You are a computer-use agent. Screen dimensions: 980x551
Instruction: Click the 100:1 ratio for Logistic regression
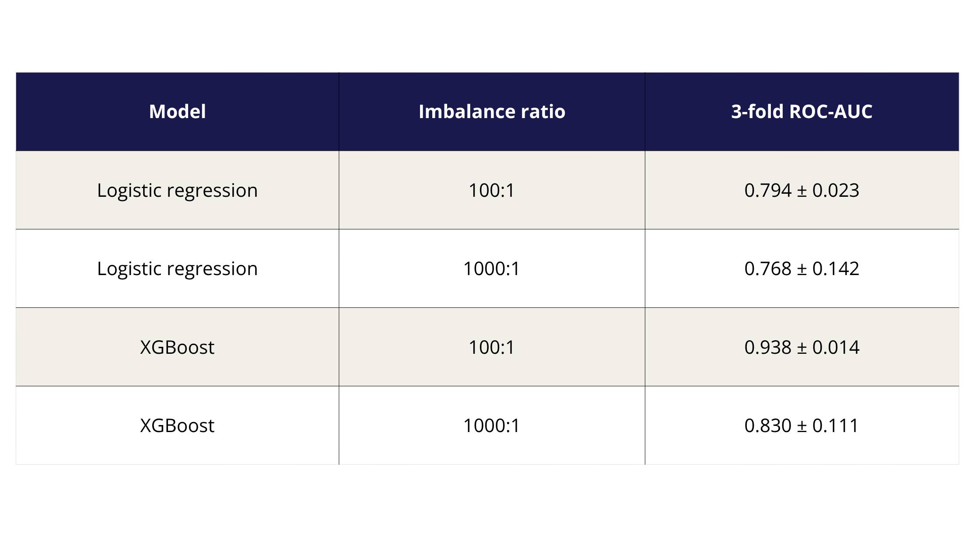click(492, 190)
